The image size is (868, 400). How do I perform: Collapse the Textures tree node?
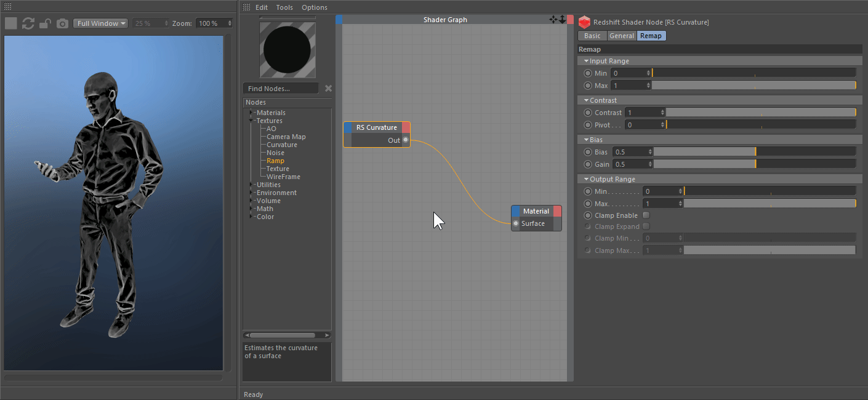click(x=251, y=121)
